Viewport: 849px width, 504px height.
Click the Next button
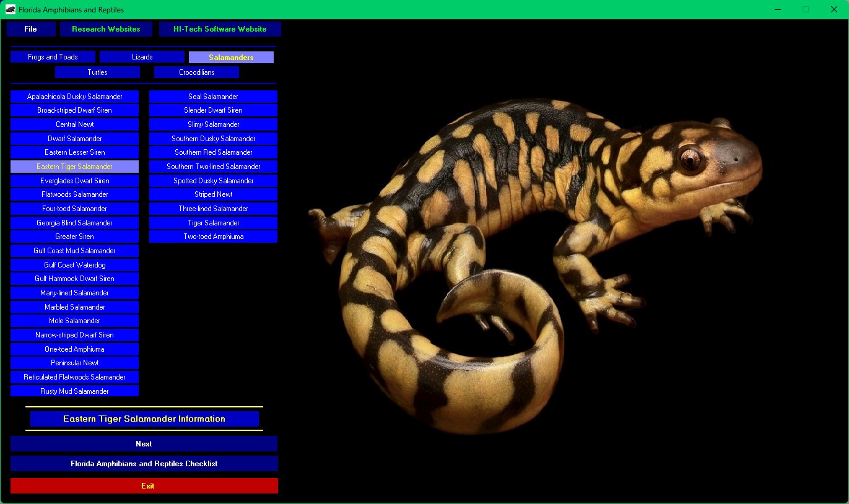click(x=144, y=444)
